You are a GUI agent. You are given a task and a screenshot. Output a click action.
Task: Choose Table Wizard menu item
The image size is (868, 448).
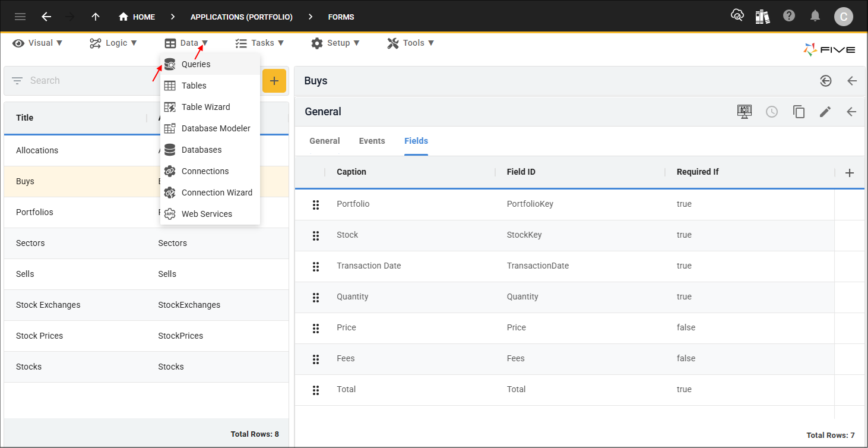(205, 107)
